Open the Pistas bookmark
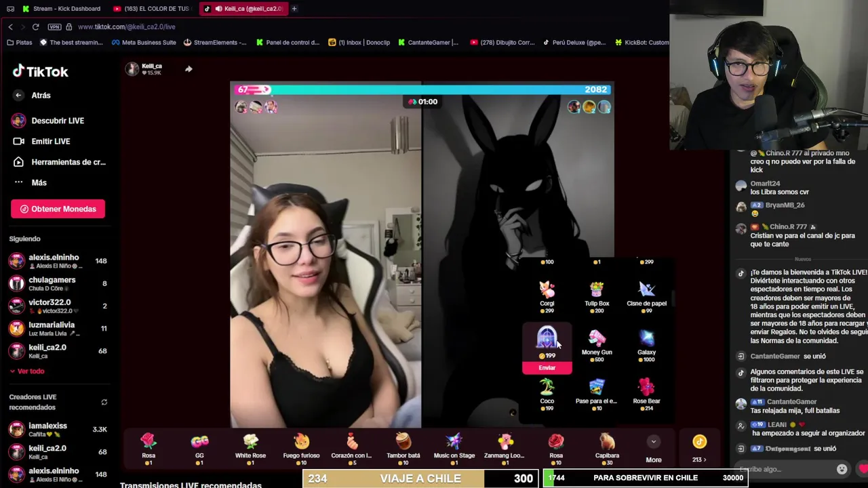 coord(19,42)
